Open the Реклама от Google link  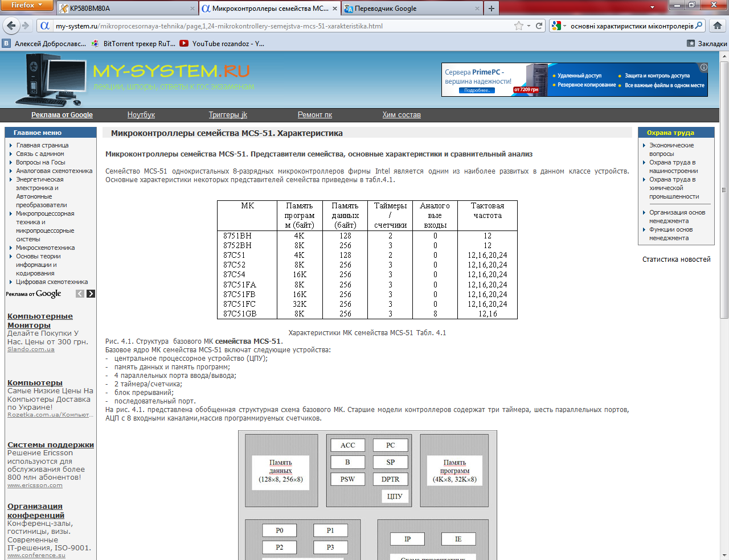62,115
